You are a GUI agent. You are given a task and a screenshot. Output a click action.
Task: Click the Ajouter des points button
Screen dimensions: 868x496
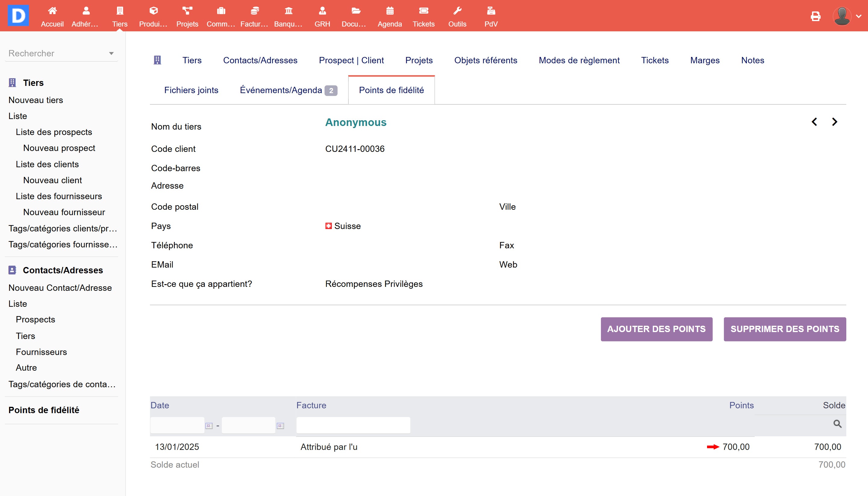click(656, 329)
